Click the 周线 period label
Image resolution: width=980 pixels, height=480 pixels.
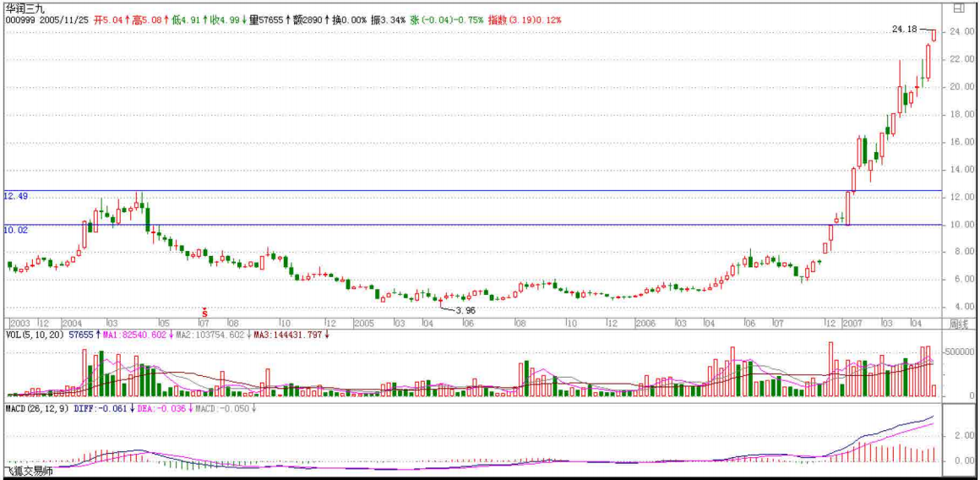pos(958,325)
